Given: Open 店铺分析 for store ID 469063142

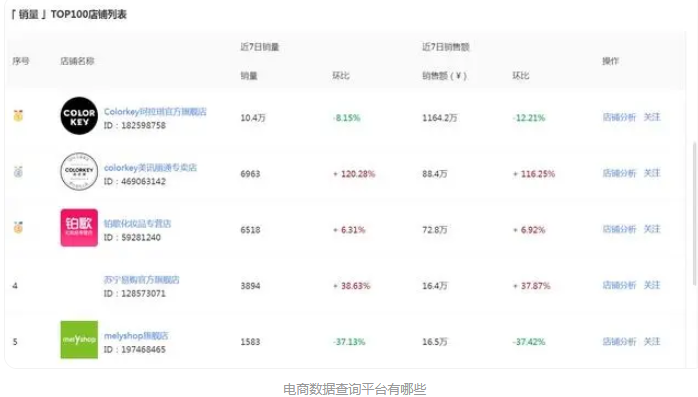Looking at the screenshot, I should [619, 173].
